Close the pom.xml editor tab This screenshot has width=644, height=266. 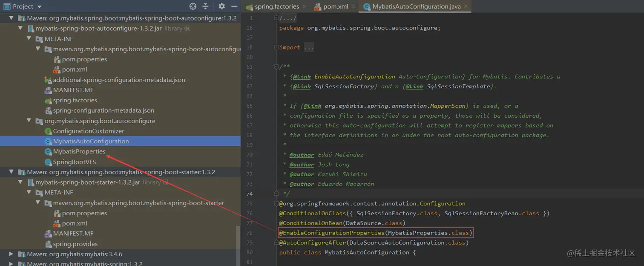pos(353,7)
